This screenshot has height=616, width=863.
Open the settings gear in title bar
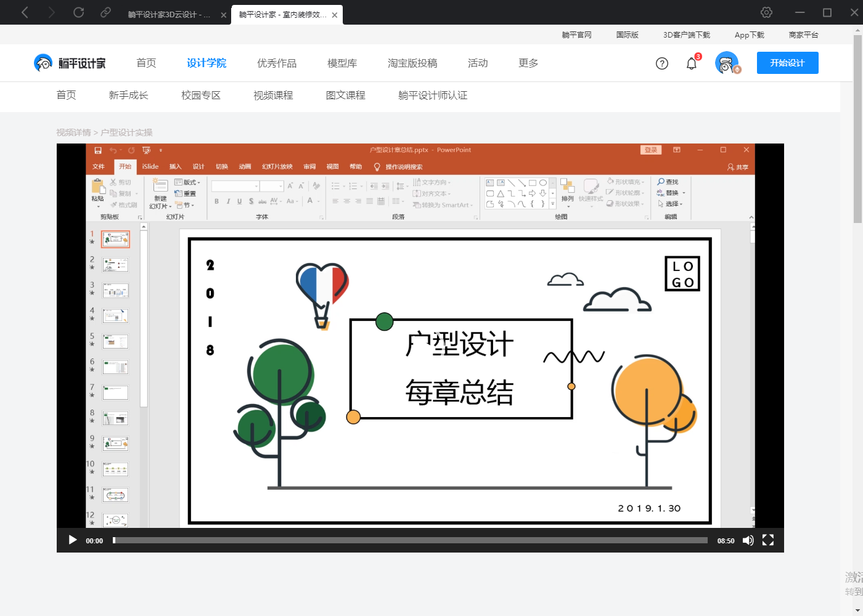(x=766, y=12)
